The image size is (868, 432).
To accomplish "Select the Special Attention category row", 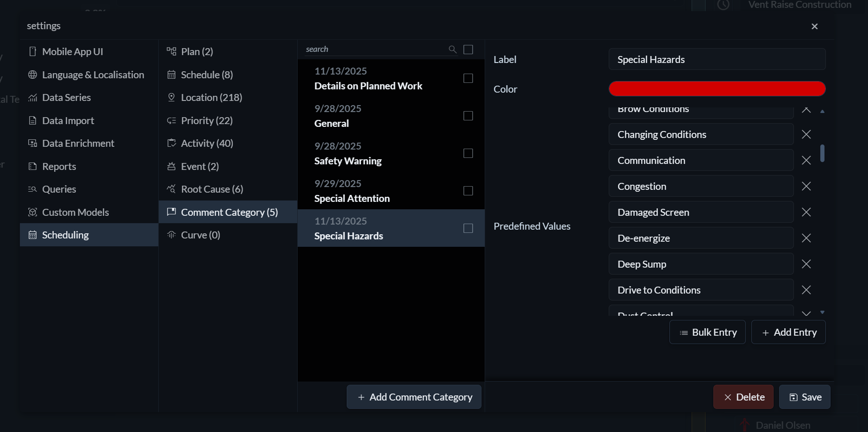I will tap(391, 191).
